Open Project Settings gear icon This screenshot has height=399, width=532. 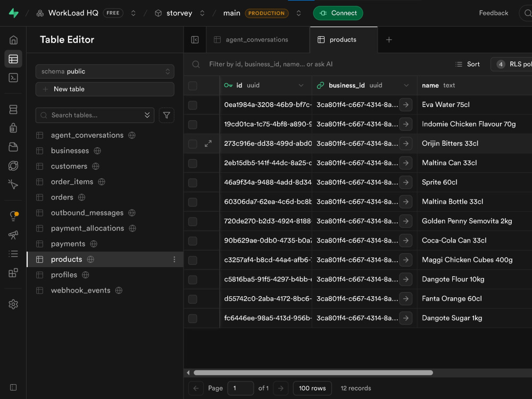pyautogui.click(x=13, y=304)
